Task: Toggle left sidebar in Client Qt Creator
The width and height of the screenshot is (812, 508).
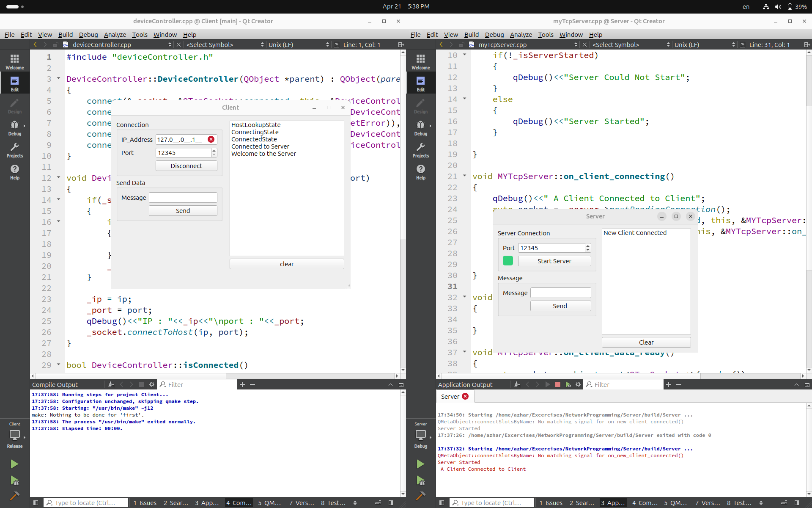Action: click(36, 502)
